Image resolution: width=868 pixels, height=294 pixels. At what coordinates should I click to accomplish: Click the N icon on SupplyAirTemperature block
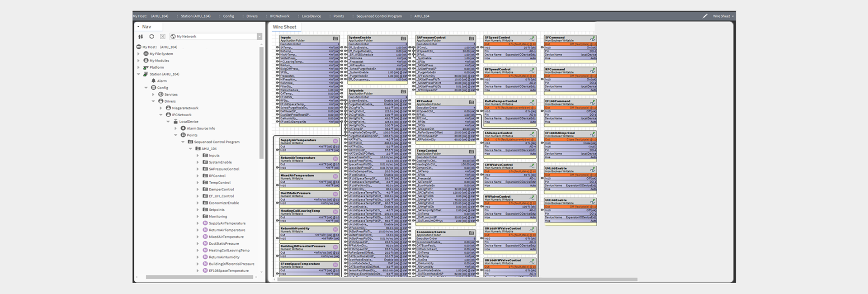[335, 141]
